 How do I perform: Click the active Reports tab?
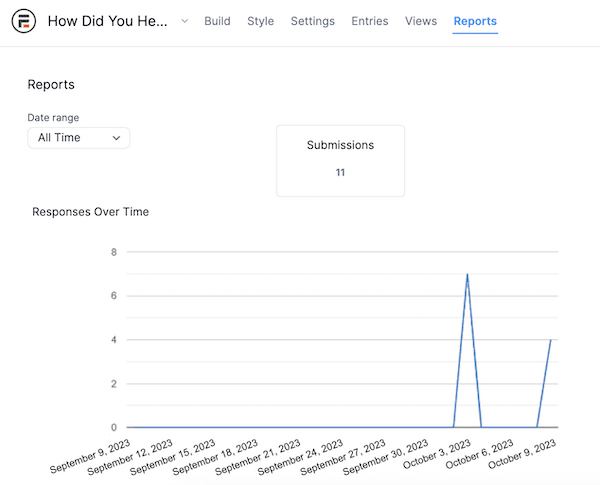coord(475,21)
